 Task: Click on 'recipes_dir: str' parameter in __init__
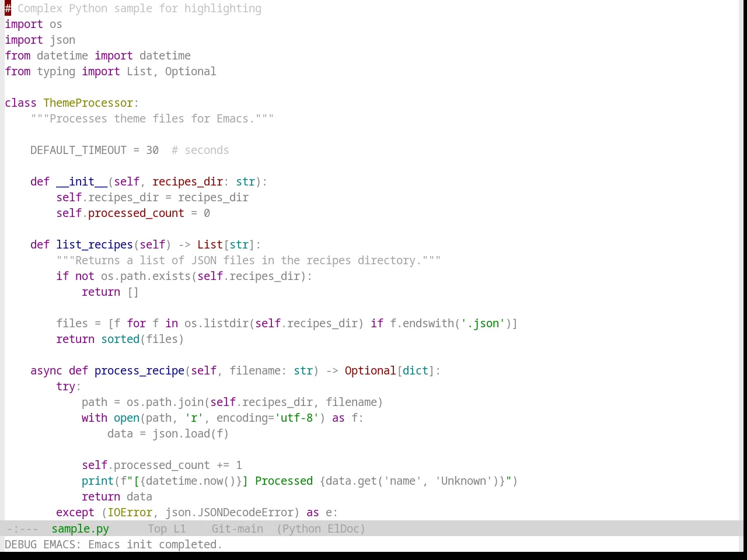point(204,181)
